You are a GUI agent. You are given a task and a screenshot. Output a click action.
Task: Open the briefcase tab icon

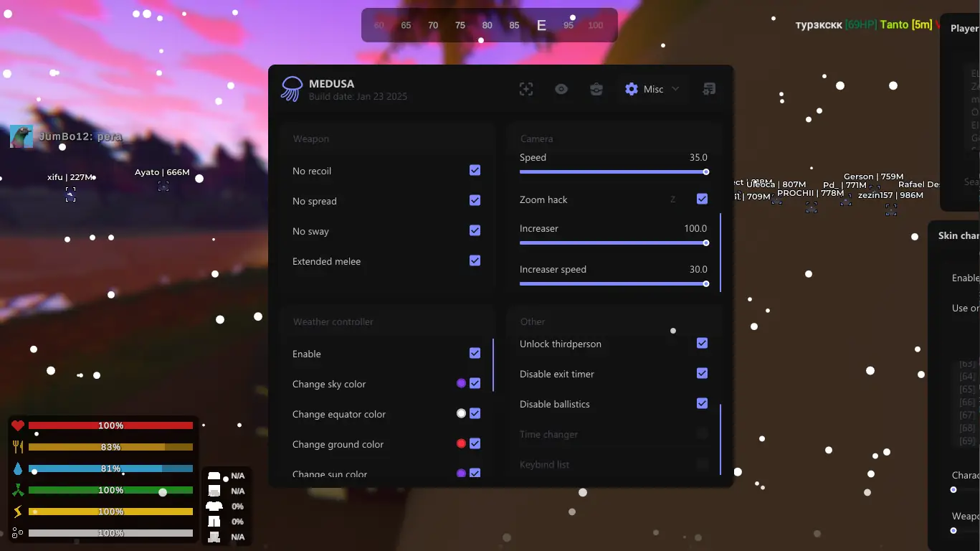click(x=596, y=89)
